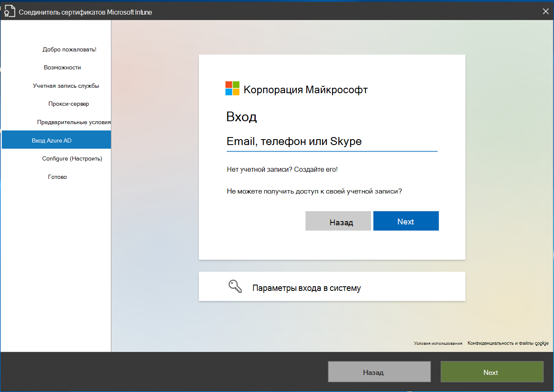Click the Вход heading

[241, 117]
